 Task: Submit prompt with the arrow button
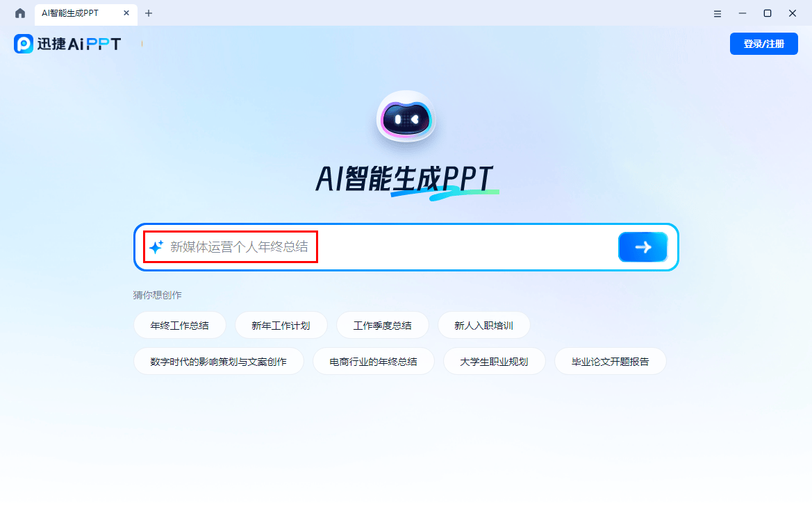click(x=643, y=247)
